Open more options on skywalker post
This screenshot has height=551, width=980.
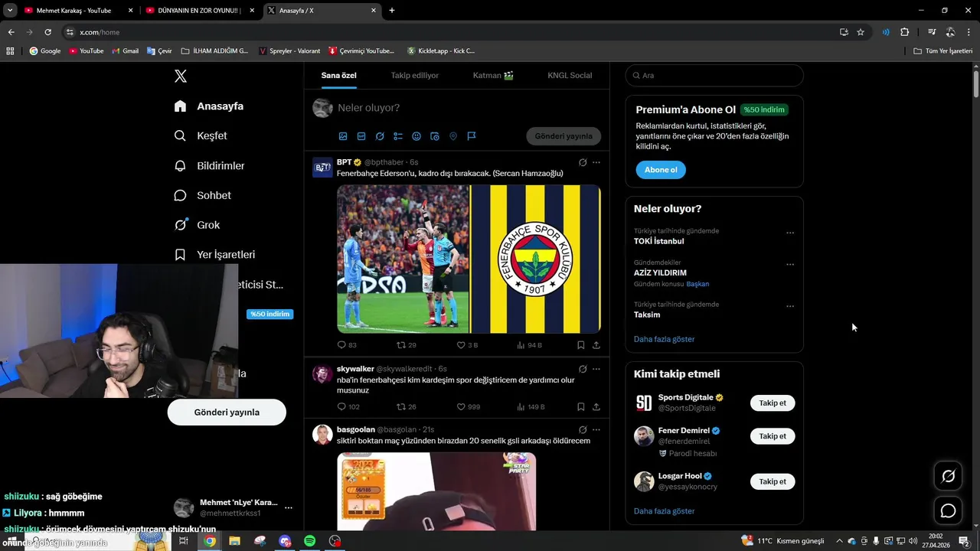point(596,369)
